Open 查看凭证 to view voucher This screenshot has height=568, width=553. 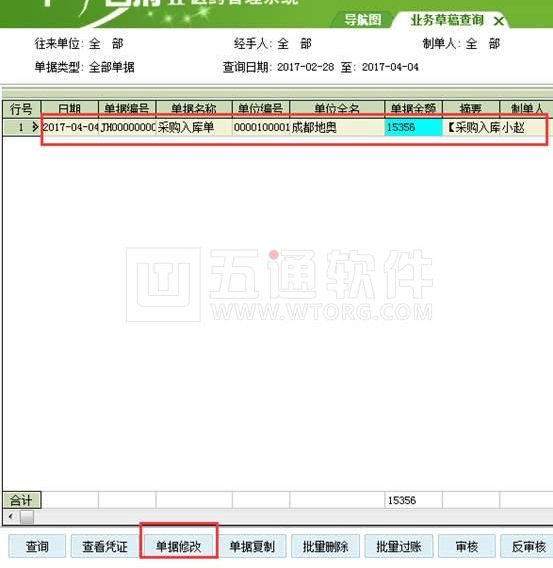point(105,546)
